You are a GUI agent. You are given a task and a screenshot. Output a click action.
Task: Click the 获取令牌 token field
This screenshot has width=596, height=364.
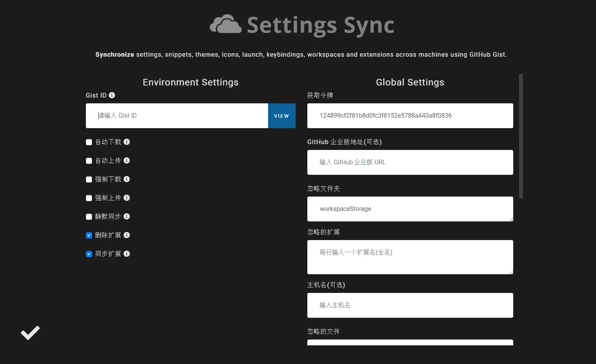410,116
